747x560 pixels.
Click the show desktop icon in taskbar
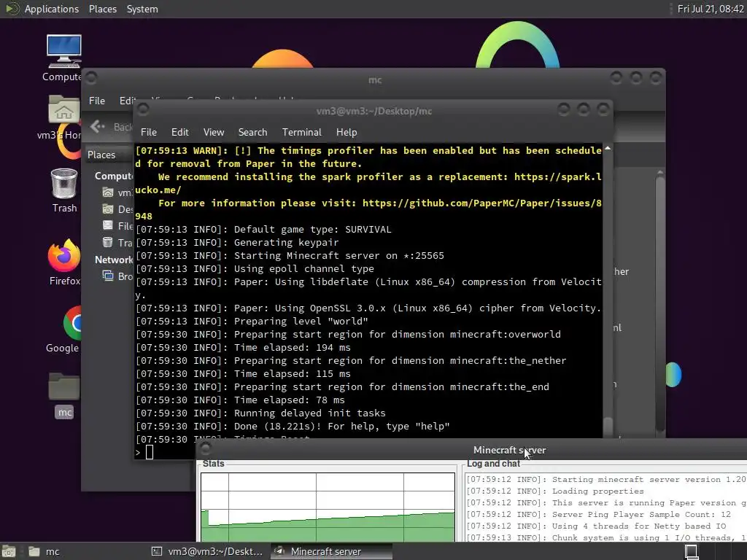coord(9,551)
